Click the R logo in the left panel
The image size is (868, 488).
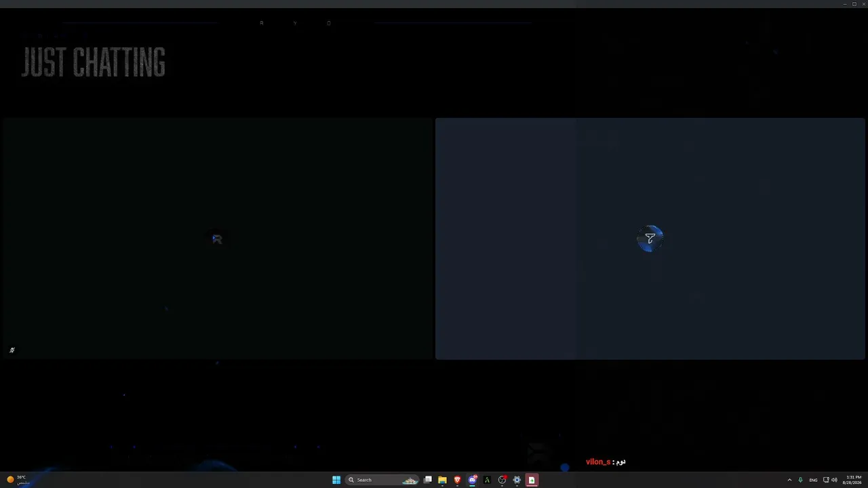(217, 239)
